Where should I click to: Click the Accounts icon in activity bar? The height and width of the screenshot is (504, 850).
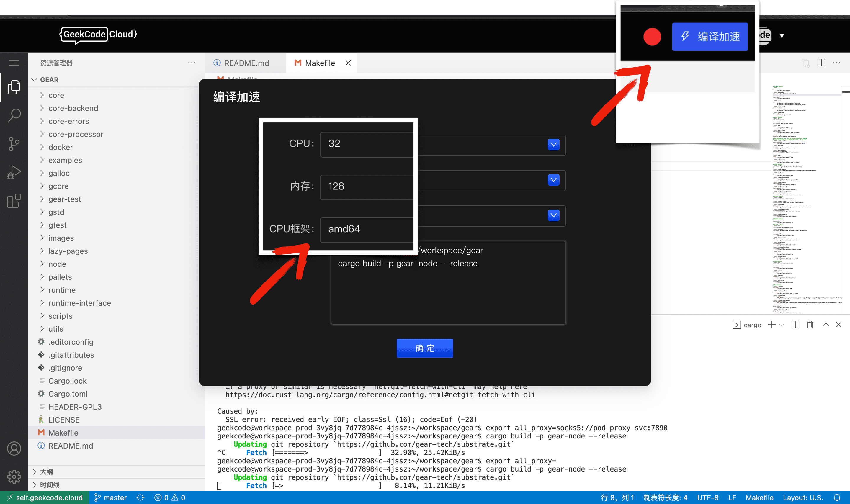pyautogui.click(x=14, y=449)
